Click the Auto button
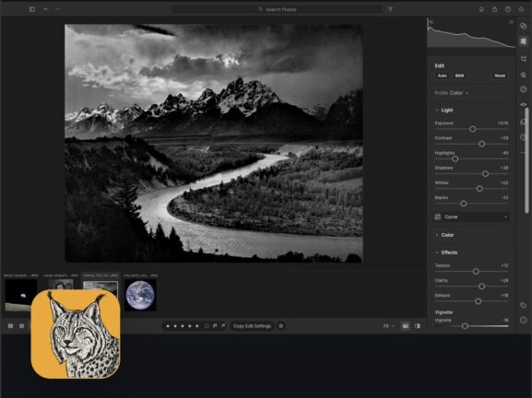This screenshot has width=532, height=398. (442, 76)
